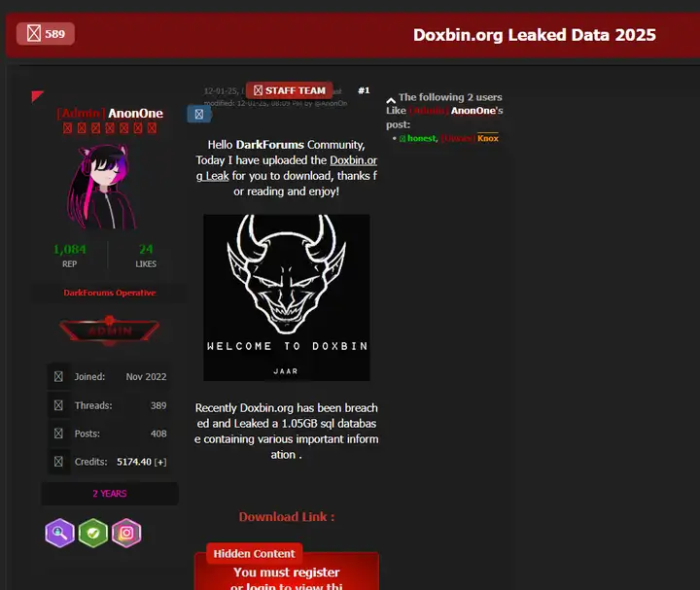Click AnonOne's anime avatar image

point(102,186)
